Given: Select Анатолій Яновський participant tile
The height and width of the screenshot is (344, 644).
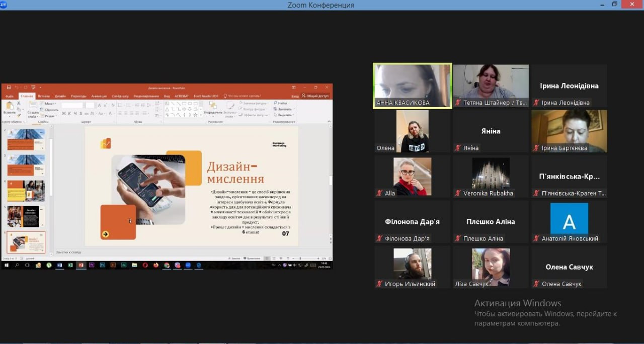Looking at the screenshot, I should pos(569,222).
